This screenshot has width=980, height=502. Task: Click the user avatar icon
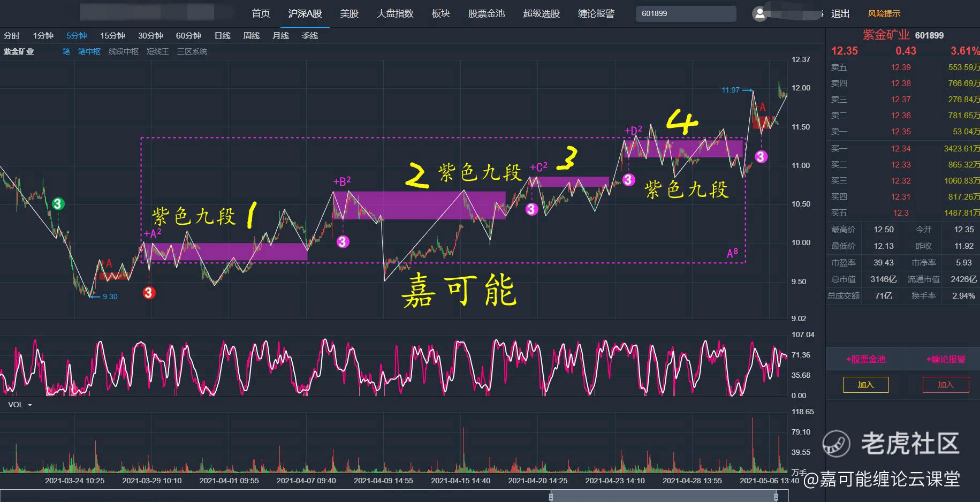pos(759,14)
